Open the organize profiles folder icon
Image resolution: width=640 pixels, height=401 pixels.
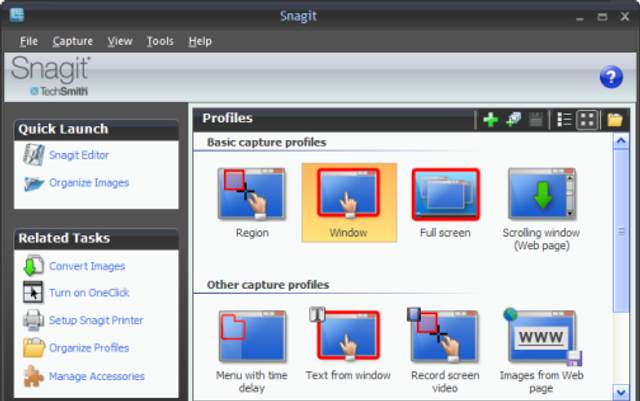point(615,120)
